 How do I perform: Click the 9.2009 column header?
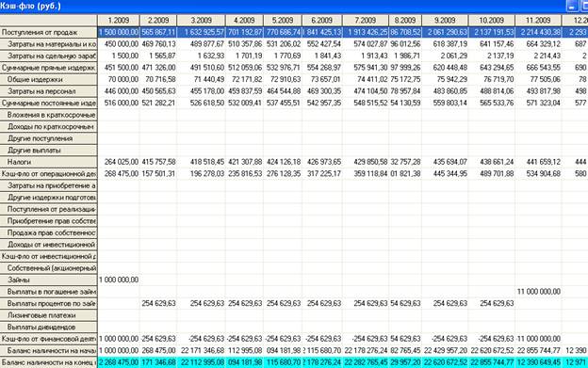(x=445, y=21)
